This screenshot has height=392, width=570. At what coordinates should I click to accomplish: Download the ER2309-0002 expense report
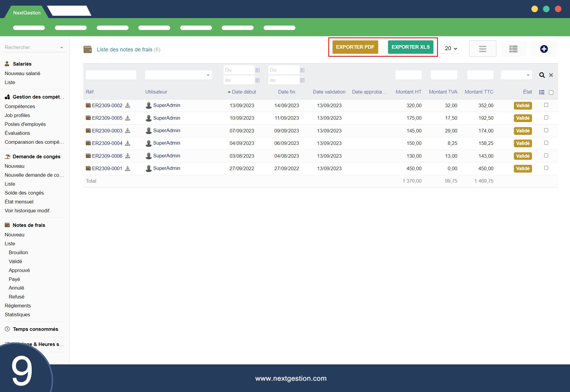click(128, 105)
